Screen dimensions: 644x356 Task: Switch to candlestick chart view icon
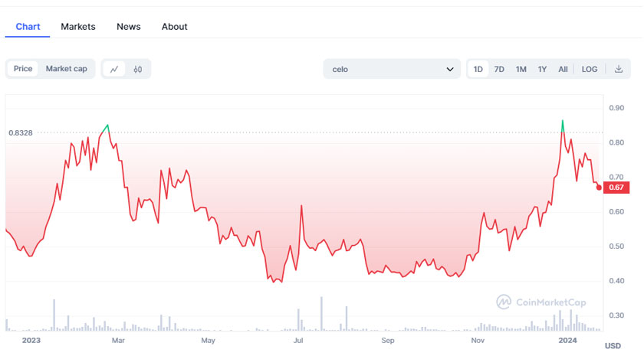point(137,69)
